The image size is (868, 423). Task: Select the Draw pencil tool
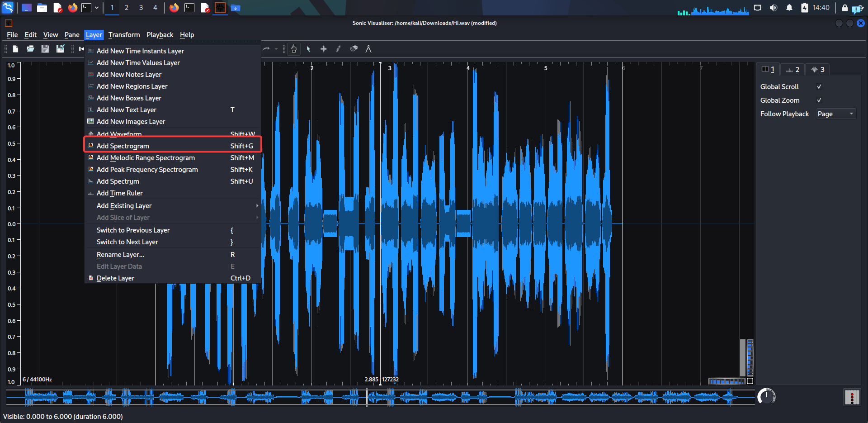pyautogui.click(x=338, y=49)
